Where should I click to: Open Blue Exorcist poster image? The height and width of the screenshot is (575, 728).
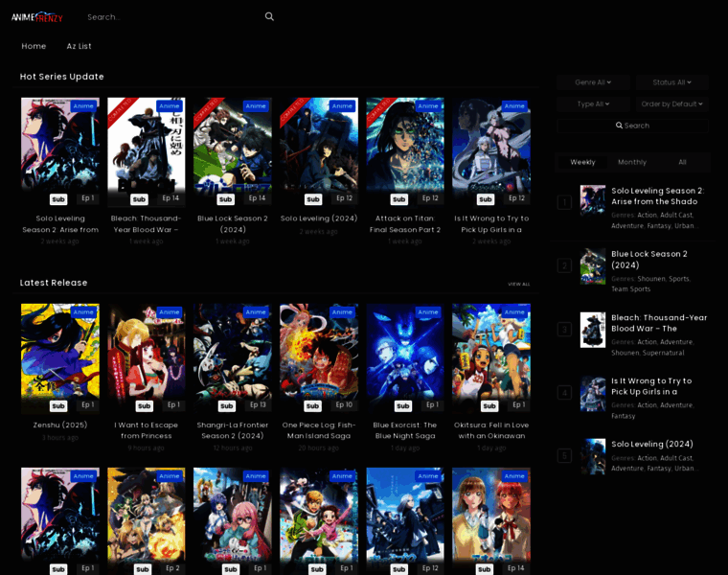(x=404, y=357)
